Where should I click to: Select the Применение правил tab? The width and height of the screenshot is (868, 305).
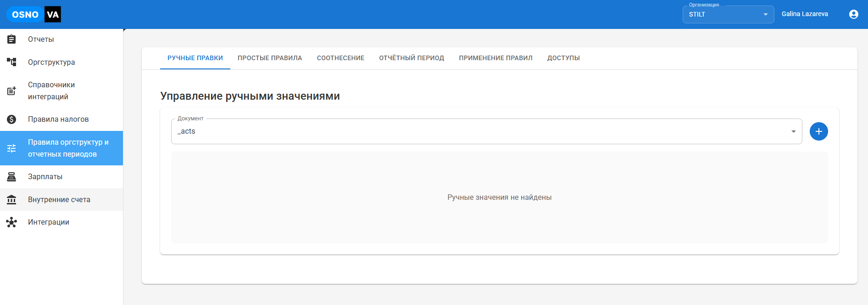click(x=495, y=58)
